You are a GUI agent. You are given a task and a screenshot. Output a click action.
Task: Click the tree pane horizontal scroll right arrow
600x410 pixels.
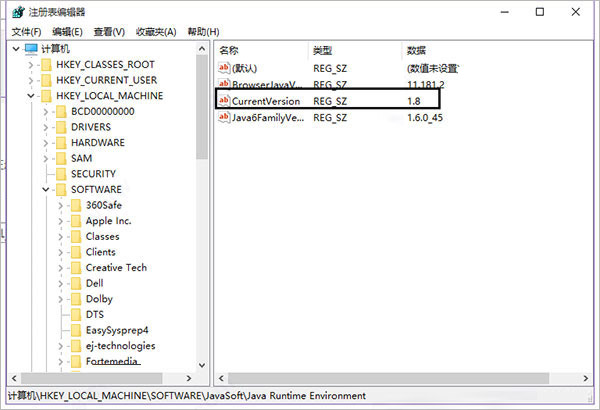(189, 378)
